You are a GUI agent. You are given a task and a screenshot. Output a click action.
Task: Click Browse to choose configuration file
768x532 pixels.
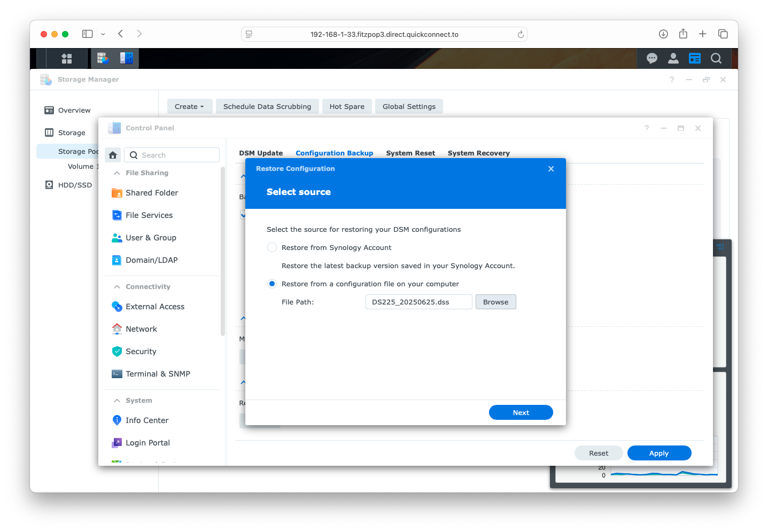(x=496, y=302)
